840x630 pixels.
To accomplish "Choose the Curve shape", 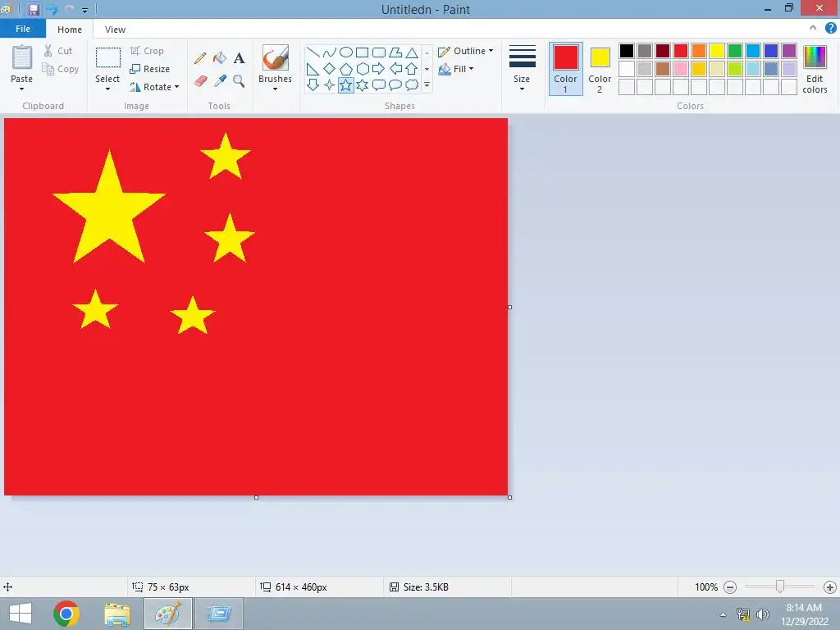I will [x=330, y=52].
